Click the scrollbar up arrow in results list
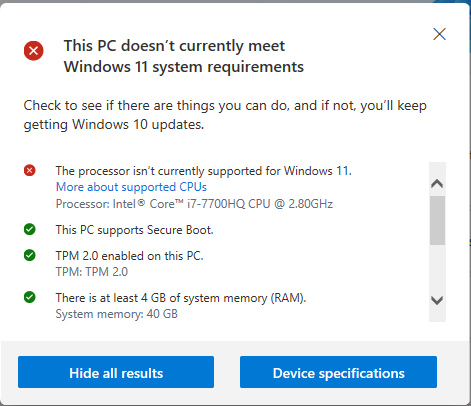Viewport: 471px width, 406px height. tap(437, 183)
